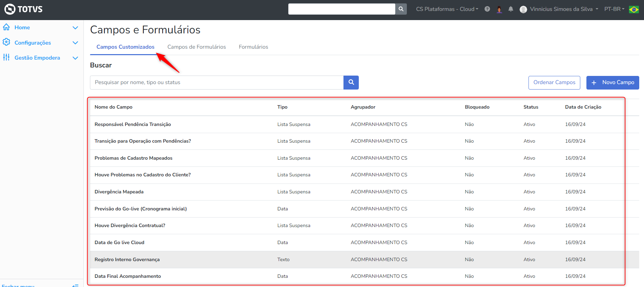Expand the Configurações chevron
Viewport: 644px width, 287px height.
click(x=75, y=43)
